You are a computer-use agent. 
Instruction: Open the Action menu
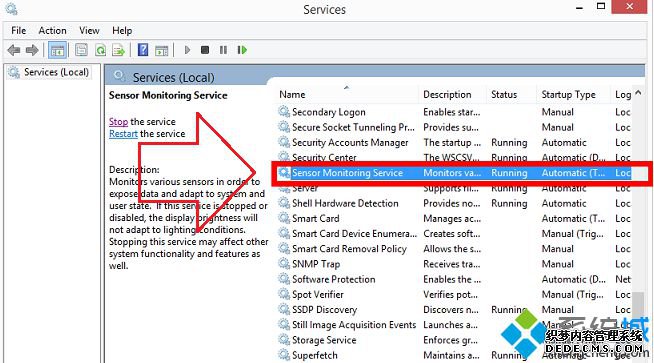tap(52, 30)
